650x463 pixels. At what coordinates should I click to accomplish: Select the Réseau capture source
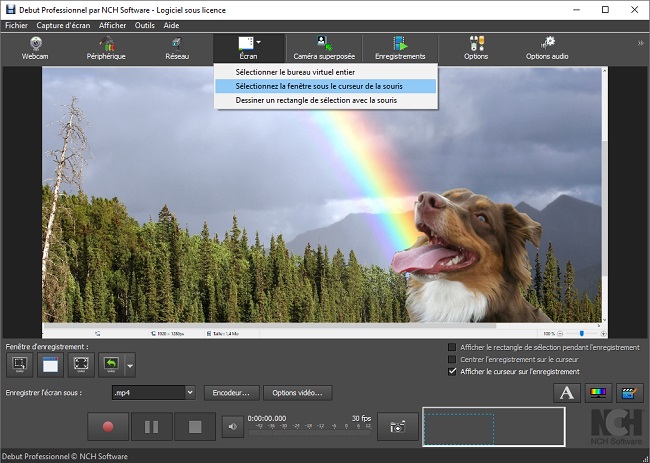point(177,48)
